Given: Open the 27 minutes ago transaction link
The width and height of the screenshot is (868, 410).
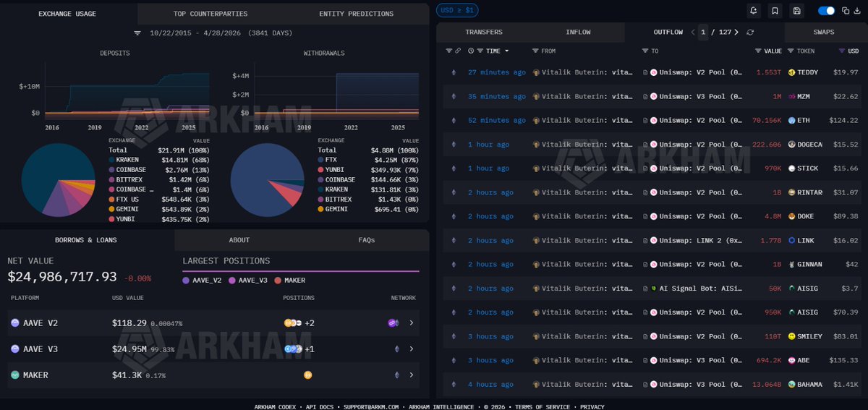Looking at the screenshot, I should [497, 72].
